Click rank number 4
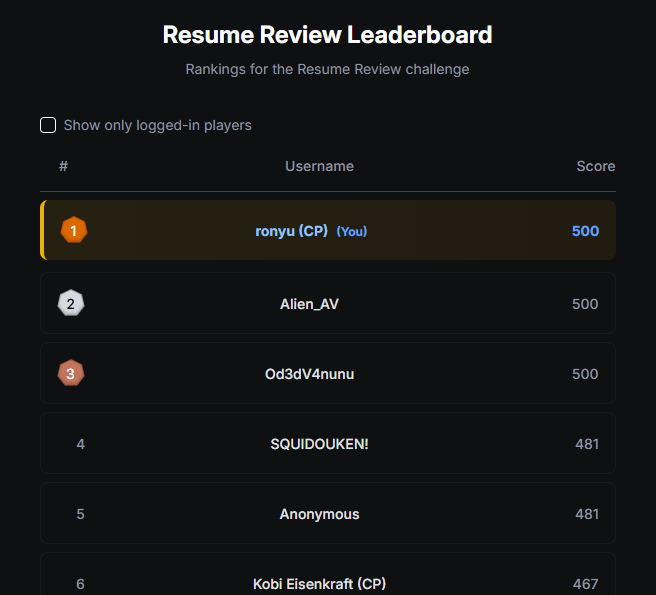Screen dimensions: 656x595 (x=80, y=444)
